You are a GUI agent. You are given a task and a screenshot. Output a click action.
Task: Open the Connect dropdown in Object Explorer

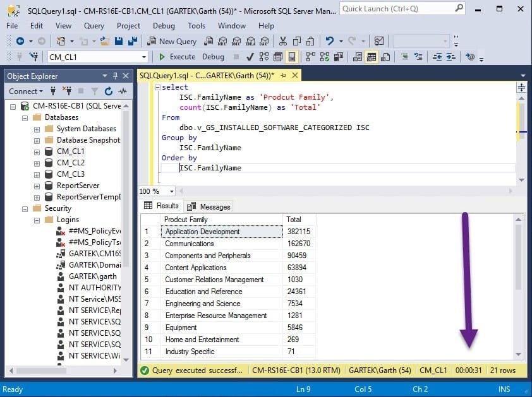[26, 91]
